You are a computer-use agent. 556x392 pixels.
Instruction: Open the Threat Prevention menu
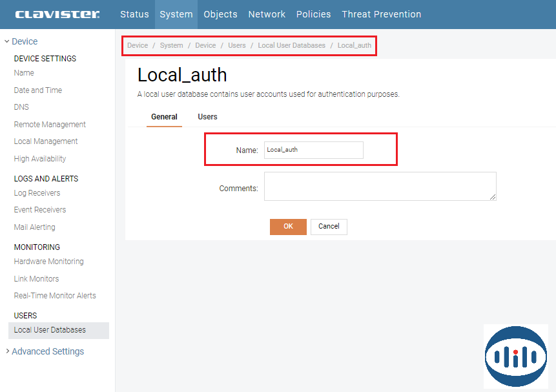[x=381, y=14]
